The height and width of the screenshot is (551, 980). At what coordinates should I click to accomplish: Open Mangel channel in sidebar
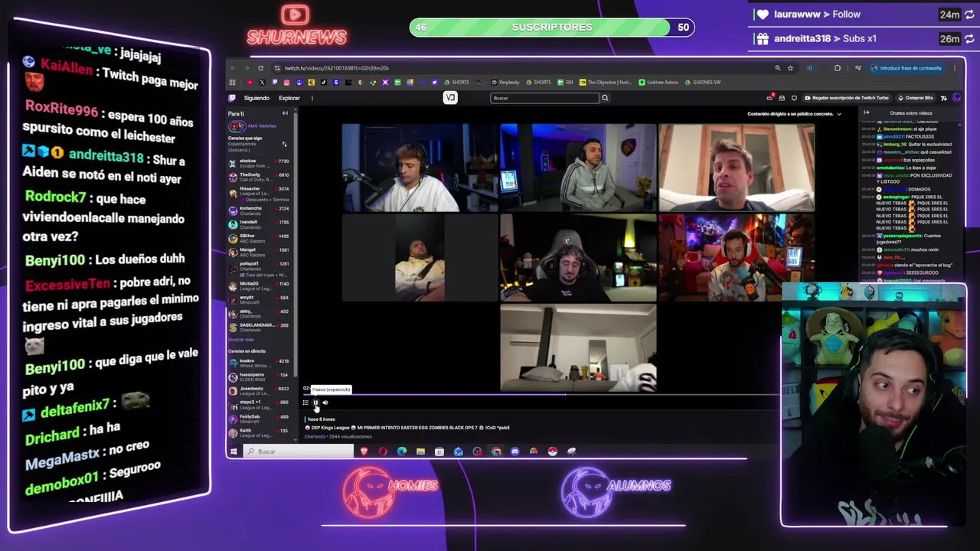click(258, 251)
